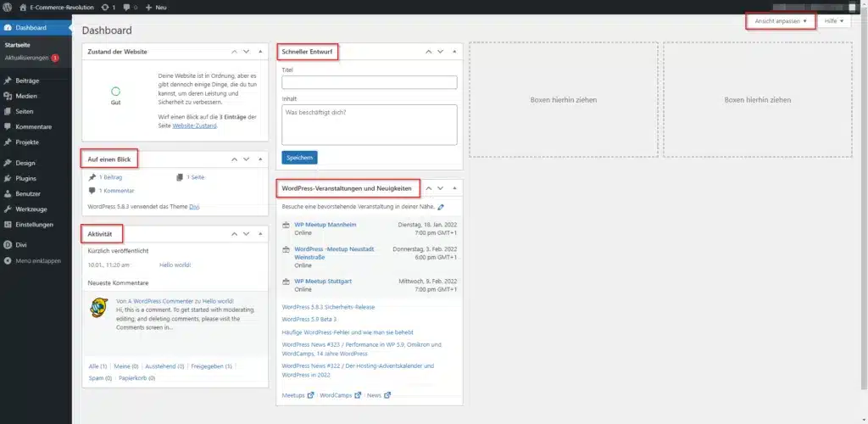Collapse WordPress-Veranstaltungen und Neuigkeiten panel
Viewport: 868px width, 424px height.
coord(454,188)
